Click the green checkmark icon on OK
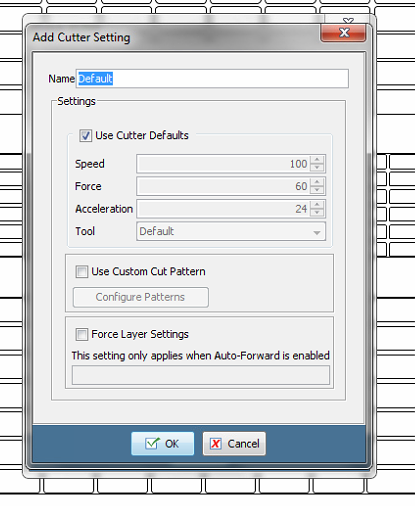 click(x=152, y=443)
